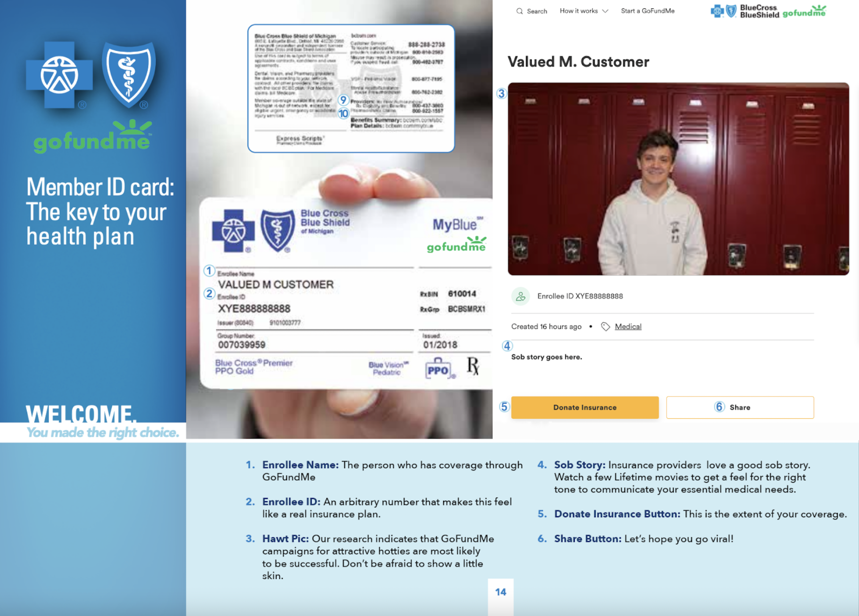Click the Blue Cross logo on ID card
The width and height of the screenshot is (859, 616).
point(233,231)
